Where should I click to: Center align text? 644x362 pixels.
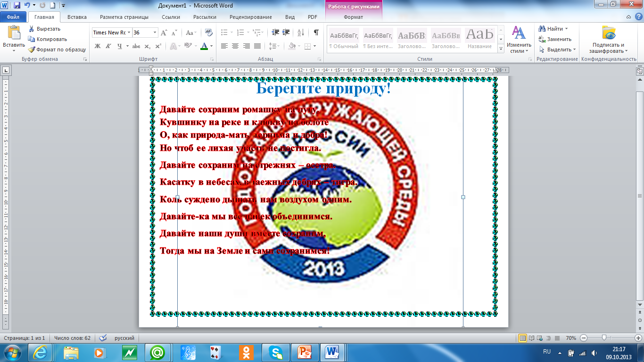pos(235,46)
